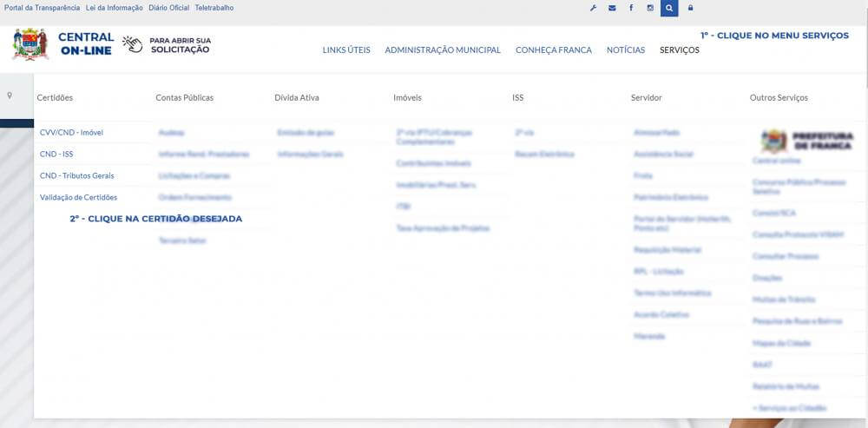This screenshot has width=868, height=428.
Task: Open Contribuintes Imóveis link
Action: click(433, 163)
